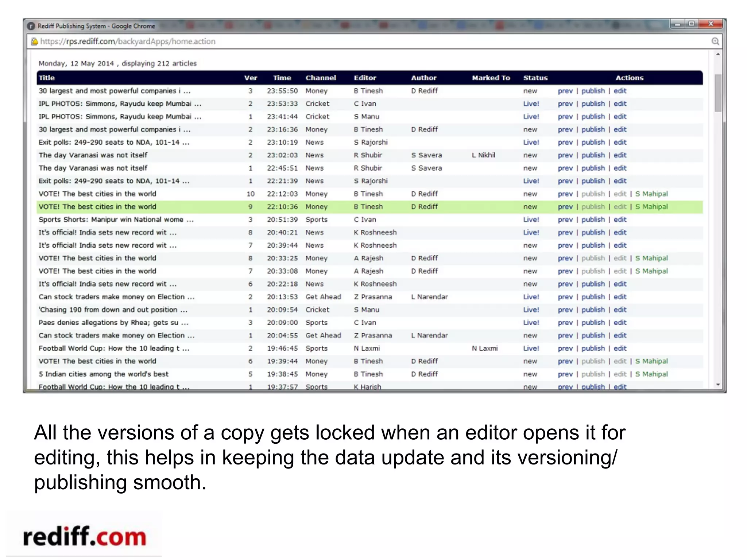The image size is (747, 560).
Task: Edit the IPL PHOTOS version 1 article
Action: click(620, 117)
